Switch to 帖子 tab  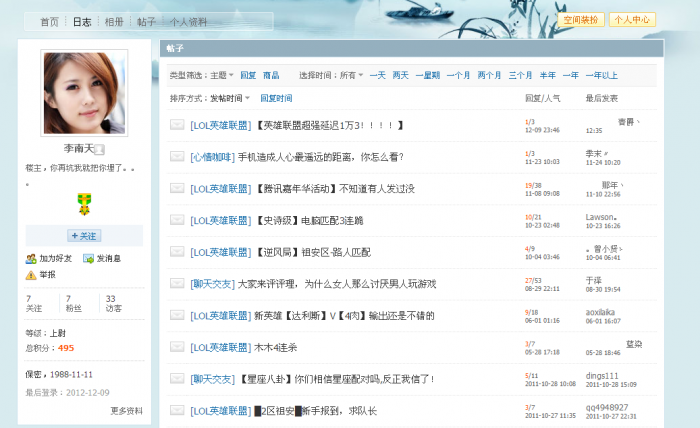click(146, 22)
